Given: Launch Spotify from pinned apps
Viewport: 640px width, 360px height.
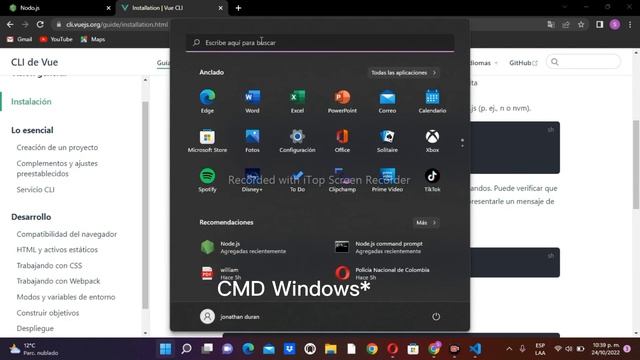Looking at the screenshot, I should tap(207, 180).
